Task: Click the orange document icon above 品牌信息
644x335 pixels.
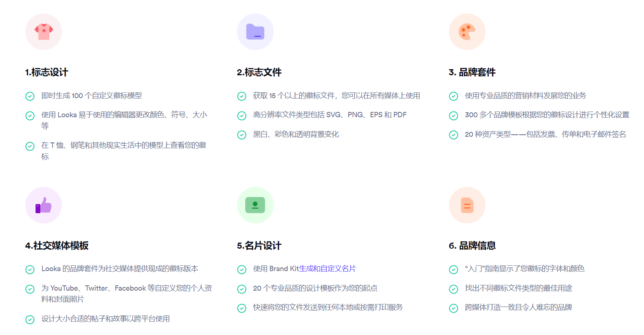Action: [x=467, y=205]
